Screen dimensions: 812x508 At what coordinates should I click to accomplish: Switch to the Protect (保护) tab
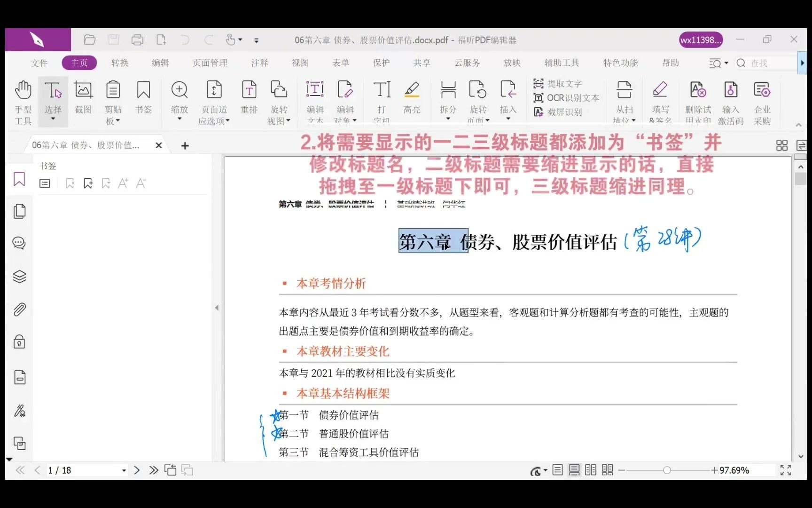coord(381,63)
